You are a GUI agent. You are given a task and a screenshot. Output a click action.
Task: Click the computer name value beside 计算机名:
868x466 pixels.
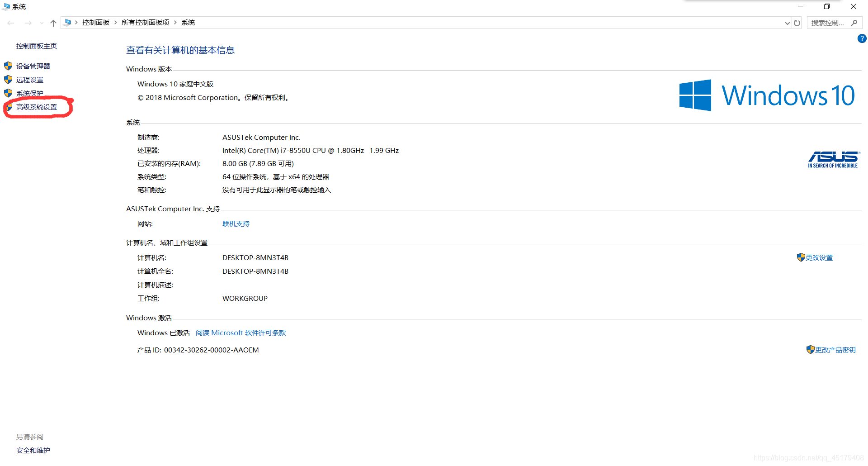[x=255, y=257]
